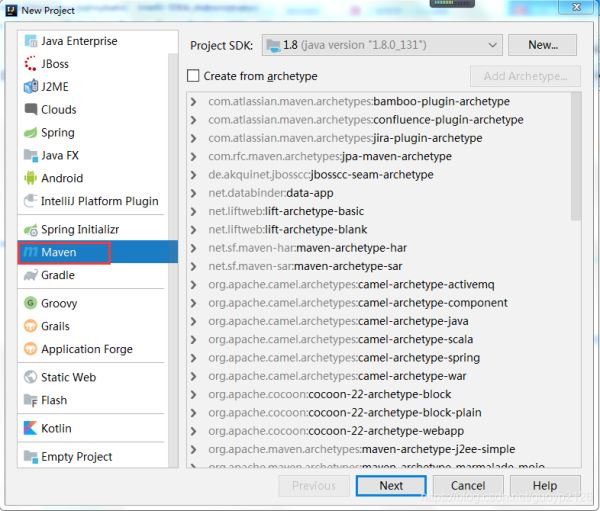Click the Clouds speech-bubble icon
The height and width of the screenshot is (511, 600).
click(31, 109)
